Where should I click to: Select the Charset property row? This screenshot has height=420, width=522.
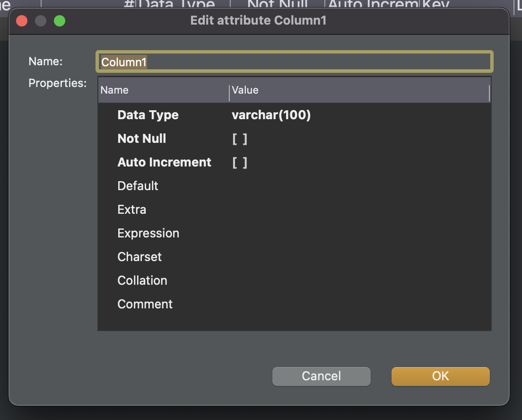click(x=294, y=257)
